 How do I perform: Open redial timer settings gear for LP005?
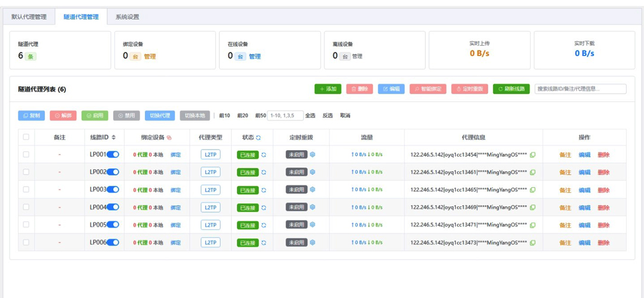[312, 225]
